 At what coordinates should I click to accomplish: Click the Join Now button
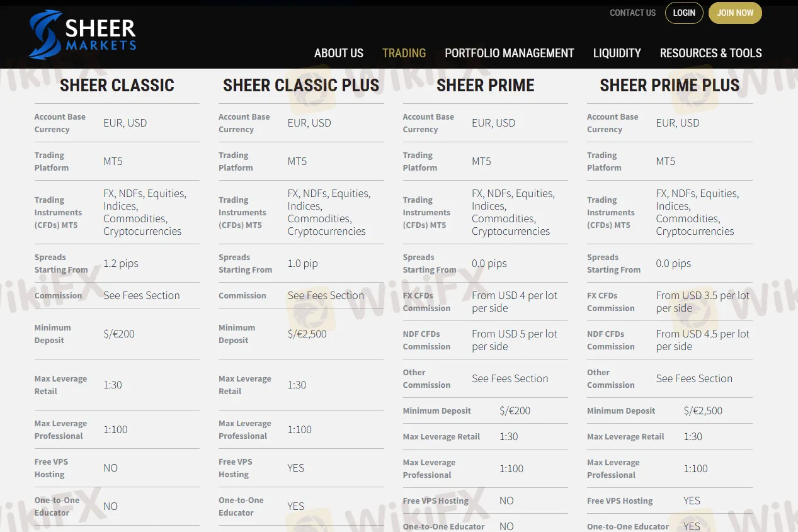click(x=735, y=13)
